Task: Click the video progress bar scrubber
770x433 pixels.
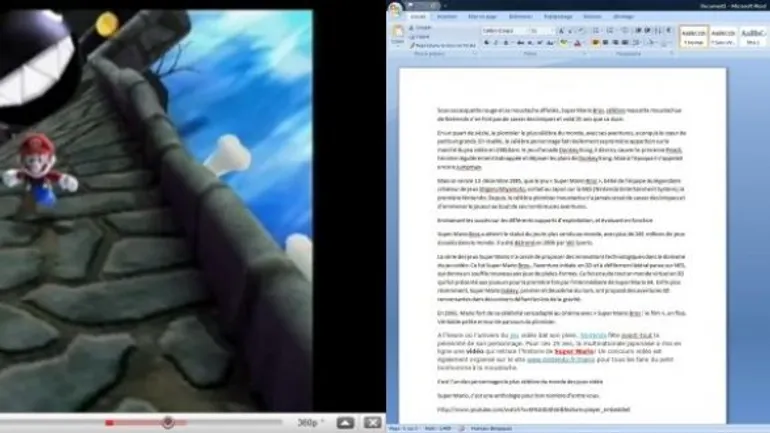Action: (168, 423)
